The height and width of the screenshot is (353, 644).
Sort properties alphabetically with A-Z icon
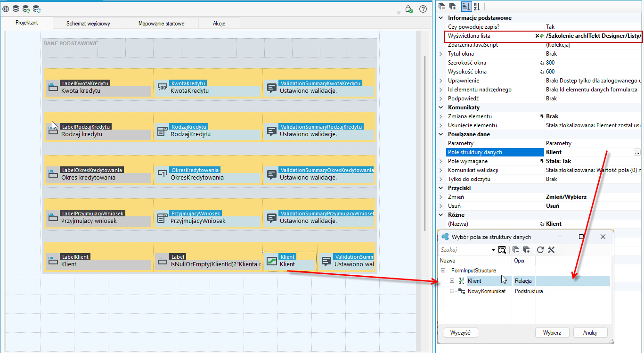(476, 7)
